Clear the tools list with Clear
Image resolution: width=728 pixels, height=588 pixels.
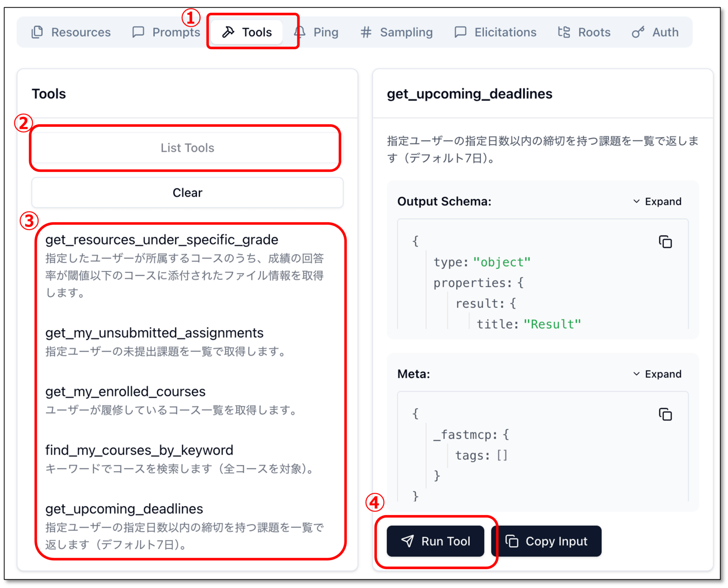pyautogui.click(x=187, y=193)
